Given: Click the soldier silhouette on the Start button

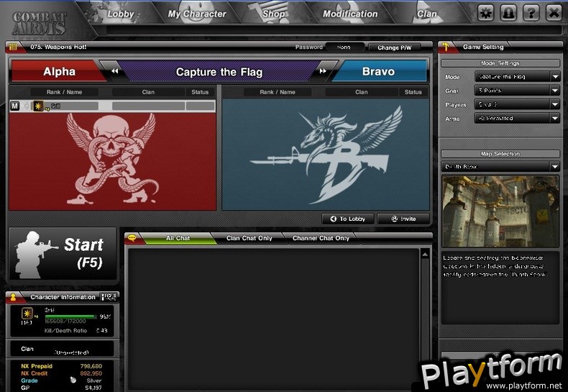Looking at the screenshot, I should click(x=35, y=255).
